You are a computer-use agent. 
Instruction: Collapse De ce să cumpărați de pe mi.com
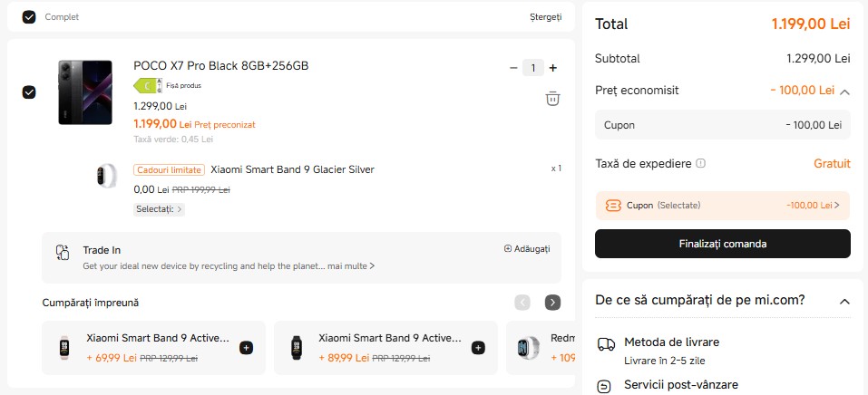click(844, 302)
